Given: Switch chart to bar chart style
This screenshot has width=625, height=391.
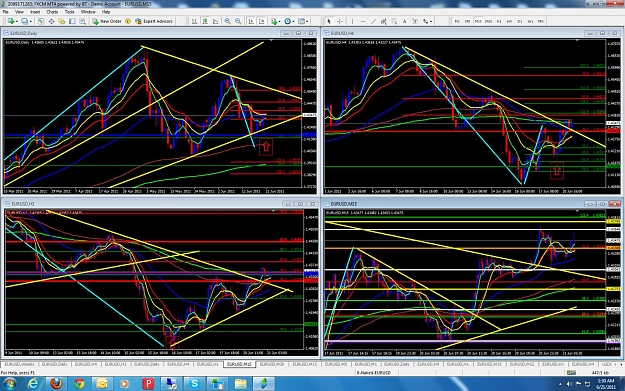Looking at the screenshot, I should [195, 21].
